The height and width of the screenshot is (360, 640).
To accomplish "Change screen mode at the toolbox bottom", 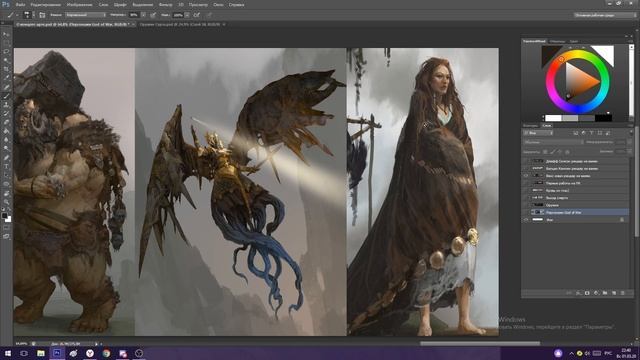I will pyautogui.click(x=6, y=236).
